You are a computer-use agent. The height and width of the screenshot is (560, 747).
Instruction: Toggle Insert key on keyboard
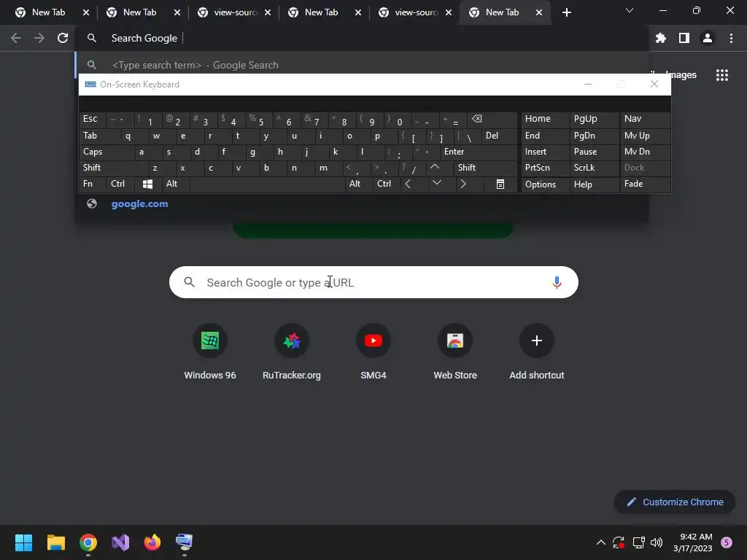tap(546, 152)
